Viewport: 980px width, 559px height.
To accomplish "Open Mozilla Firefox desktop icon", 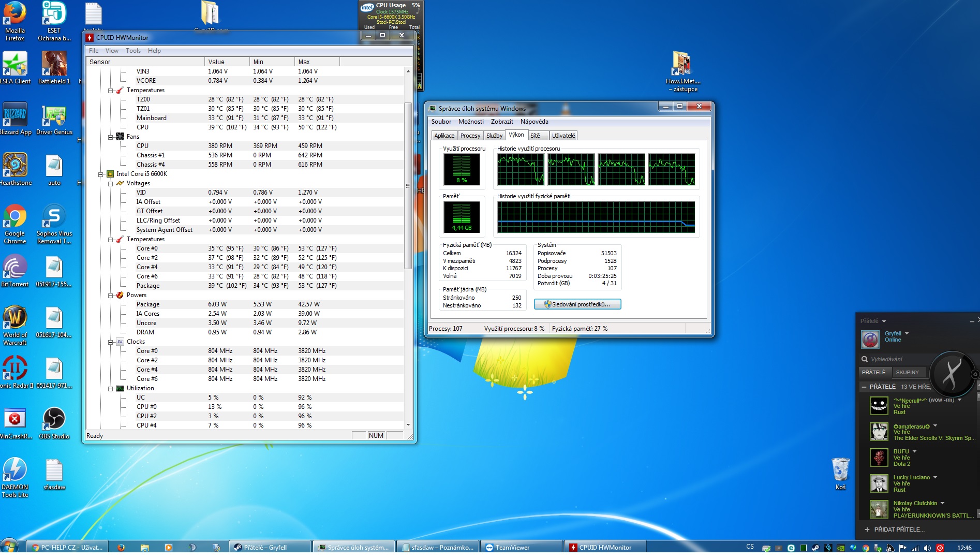I will coord(15,16).
